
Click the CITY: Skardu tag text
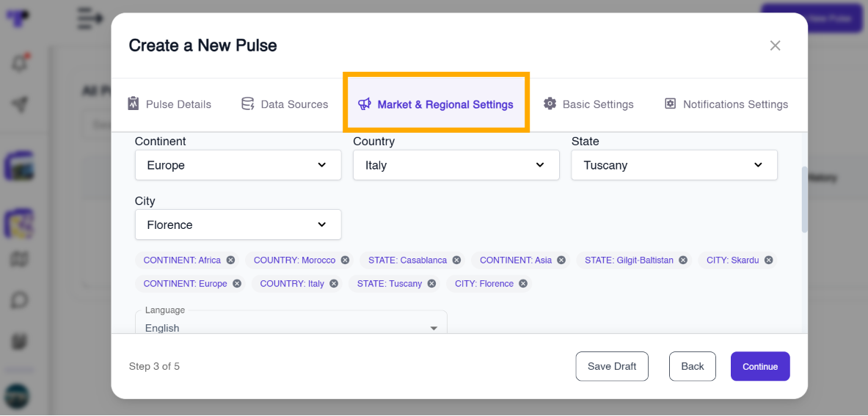tap(733, 260)
